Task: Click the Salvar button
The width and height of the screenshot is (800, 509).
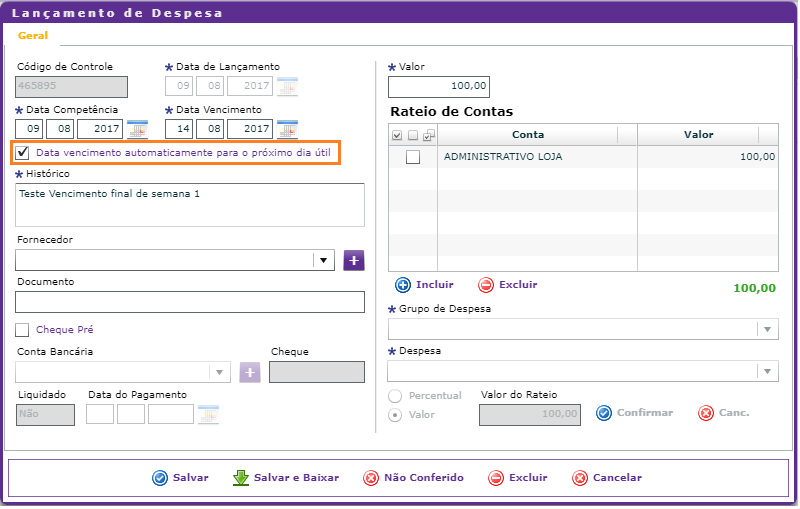Action: click(x=181, y=478)
